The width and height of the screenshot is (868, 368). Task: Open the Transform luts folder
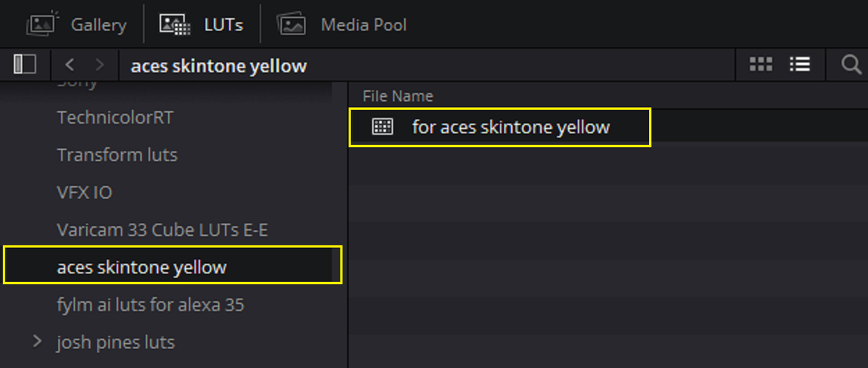pos(117,155)
